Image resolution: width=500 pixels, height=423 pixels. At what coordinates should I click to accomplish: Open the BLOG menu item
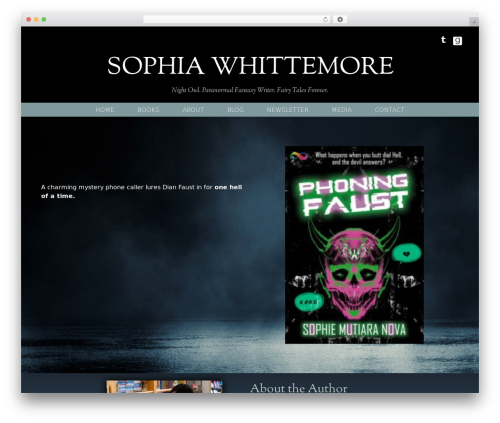pos(236,110)
